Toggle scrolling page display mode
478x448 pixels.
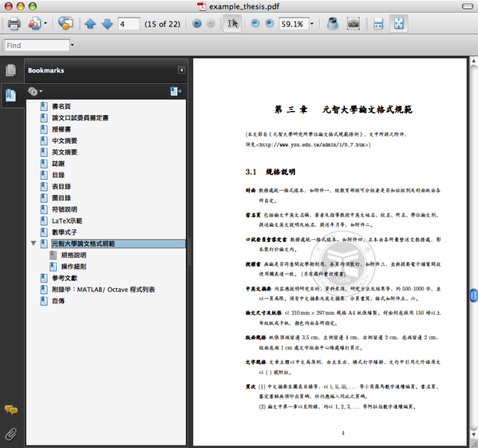[378, 24]
